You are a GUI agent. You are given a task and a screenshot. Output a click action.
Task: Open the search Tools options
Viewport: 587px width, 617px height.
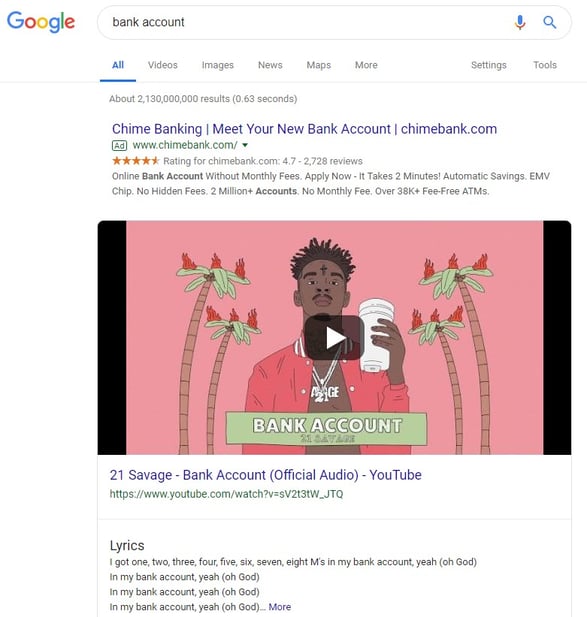[545, 65]
